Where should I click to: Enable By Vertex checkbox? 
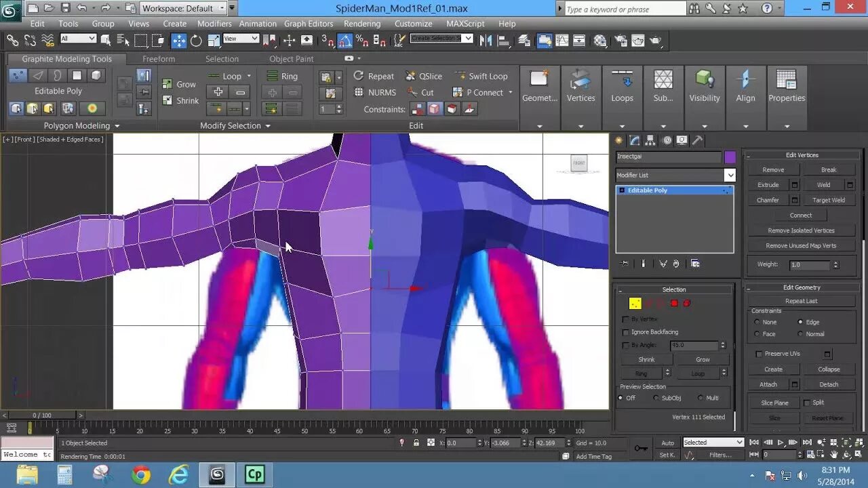625,319
